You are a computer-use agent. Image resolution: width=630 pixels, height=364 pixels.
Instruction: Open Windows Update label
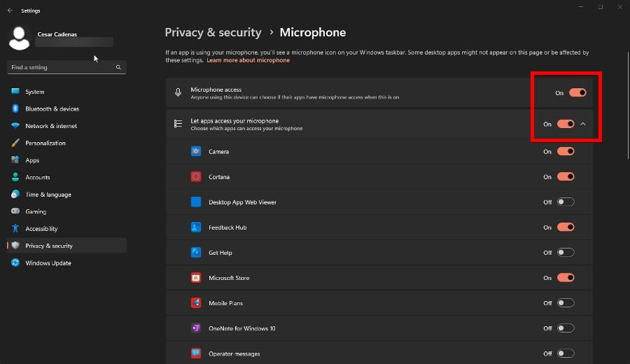coord(48,262)
